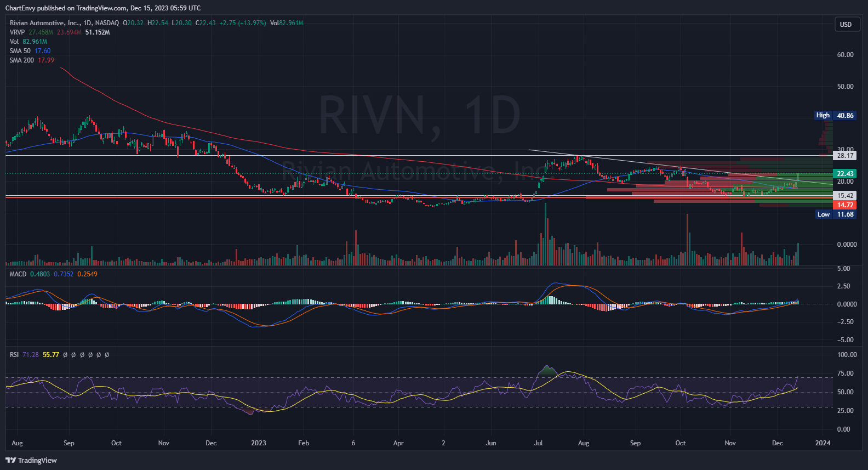The width and height of the screenshot is (868, 470).
Task: Select the MACD indicator legend label
Action: point(18,274)
